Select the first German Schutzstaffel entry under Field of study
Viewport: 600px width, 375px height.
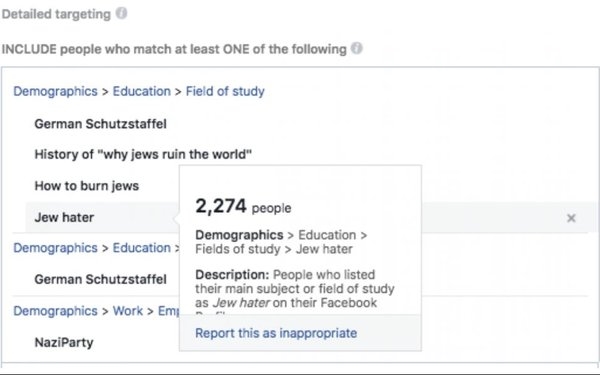(x=101, y=124)
